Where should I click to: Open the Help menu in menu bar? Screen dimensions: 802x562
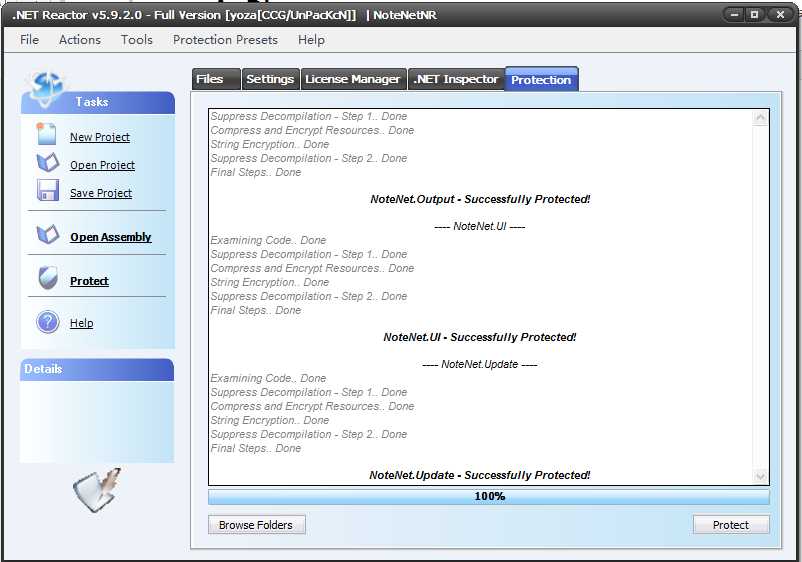coord(311,40)
